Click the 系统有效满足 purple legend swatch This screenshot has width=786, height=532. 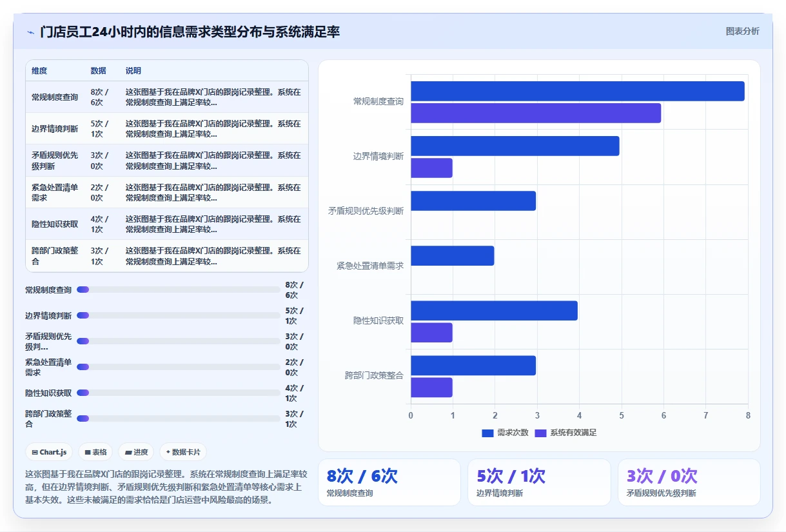(540, 433)
